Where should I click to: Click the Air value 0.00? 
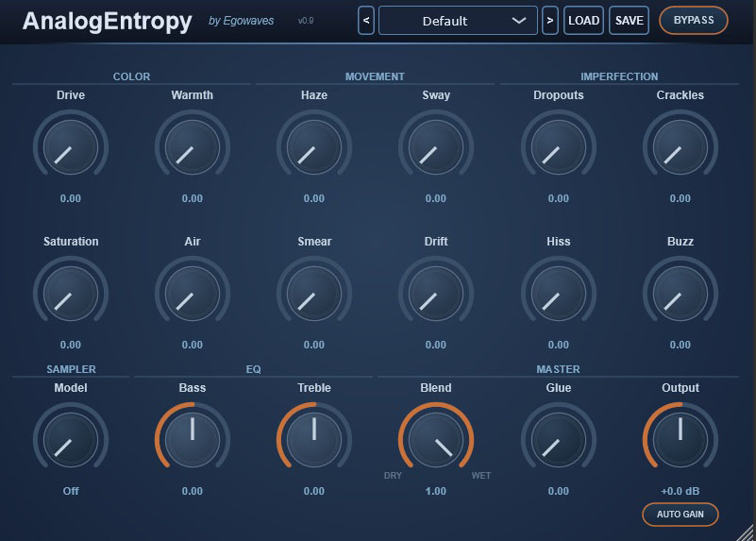pos(193,346)
